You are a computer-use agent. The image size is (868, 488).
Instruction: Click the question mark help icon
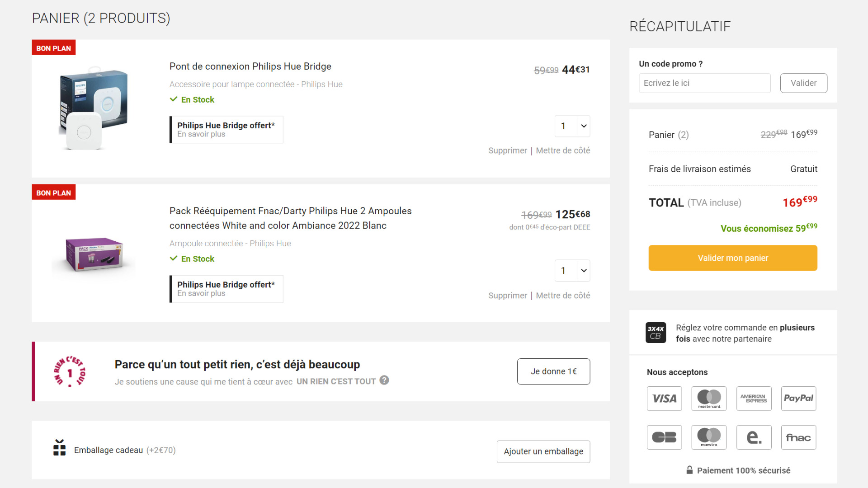(384, 380)
